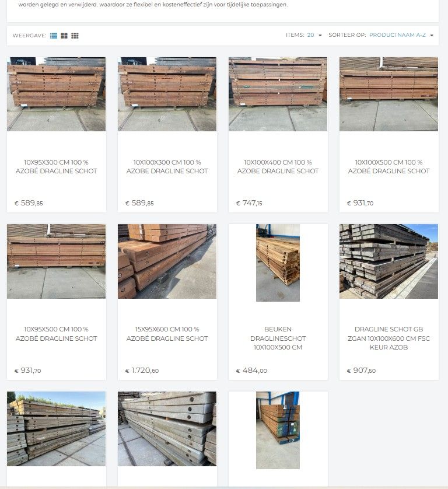Click the Beuken draglineschot product image
The height and width of the screenshot is (489, 448).
(278, 263)
